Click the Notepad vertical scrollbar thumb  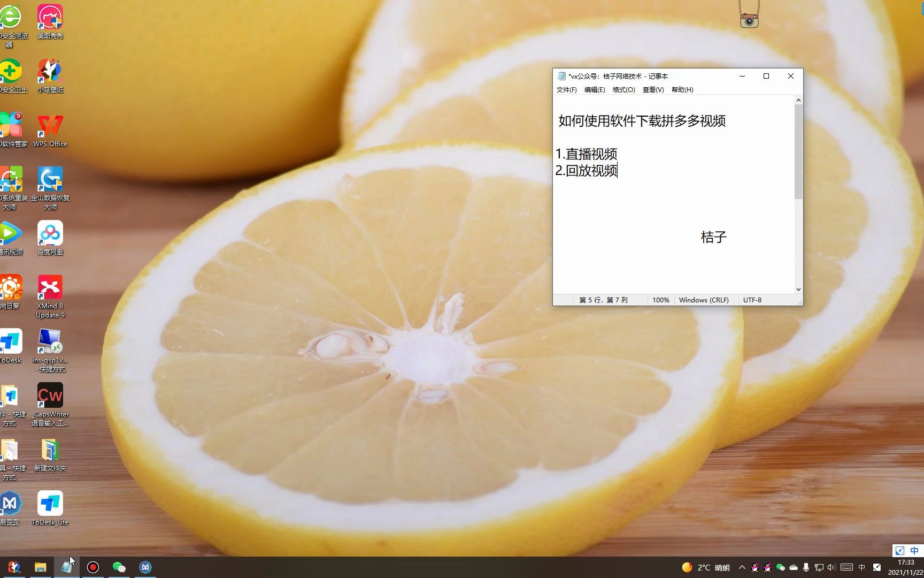[798, 152]
